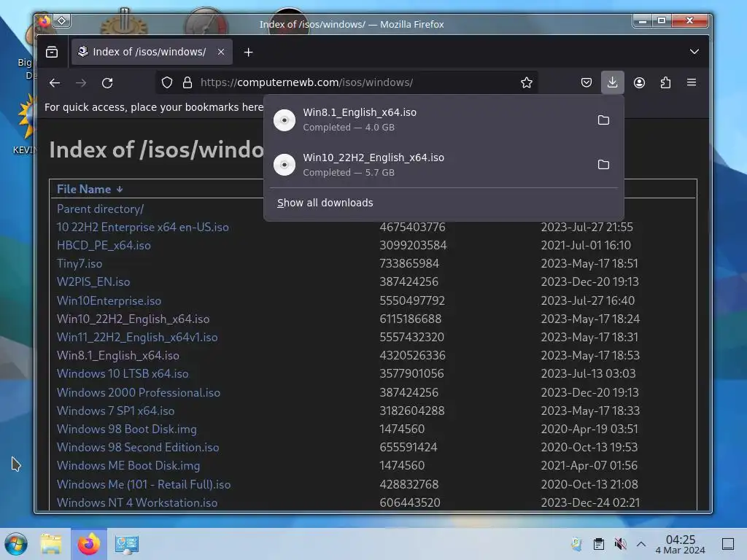The image size is (747, 560).
Task: Toggle the pin on all desktops title bar icon
Action: pos(62,21)
